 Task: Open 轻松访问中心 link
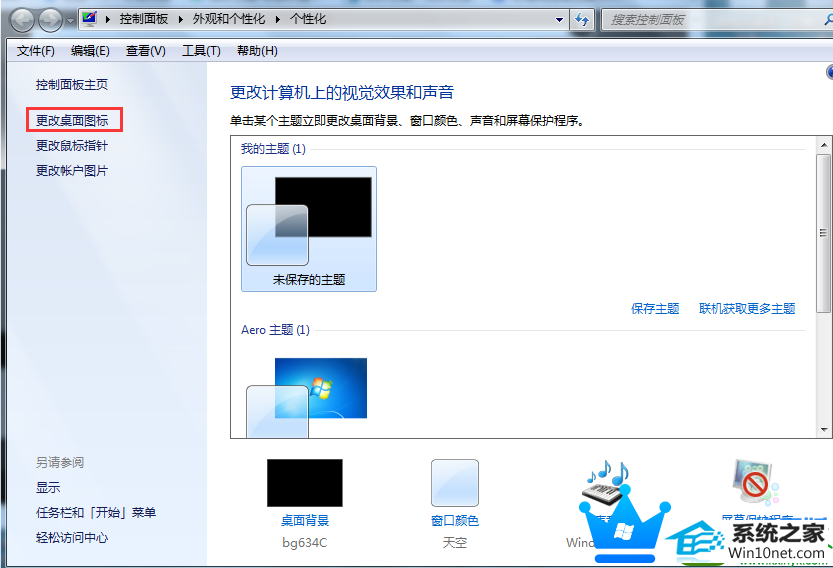72,538
